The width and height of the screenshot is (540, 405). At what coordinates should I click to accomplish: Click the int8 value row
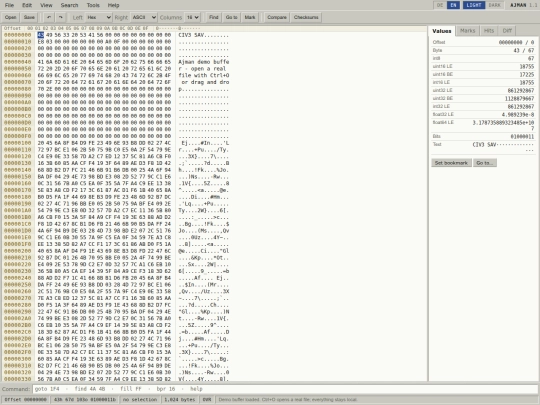pyautogui.click(x=483, y=59)
